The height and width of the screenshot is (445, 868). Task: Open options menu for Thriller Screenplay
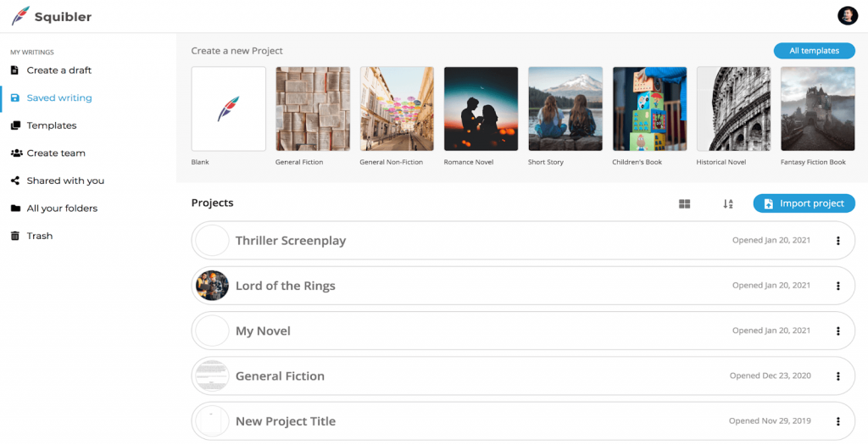coord(837,241)
